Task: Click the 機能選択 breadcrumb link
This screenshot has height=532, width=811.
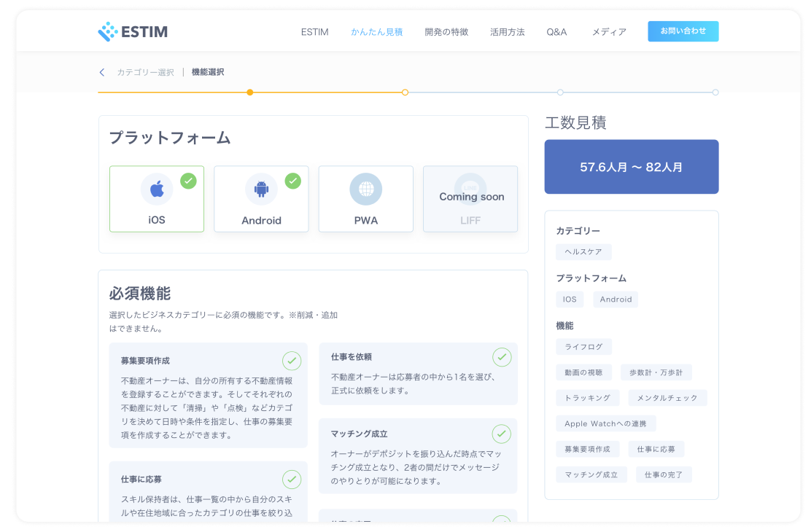Action: (206, 72)
